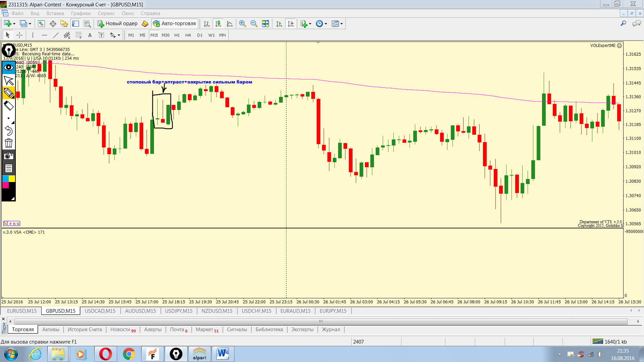The height and width of the screenshot is (362, 644).
Task: Toggle chart auto scroll
Action: (x=279, y=23)
